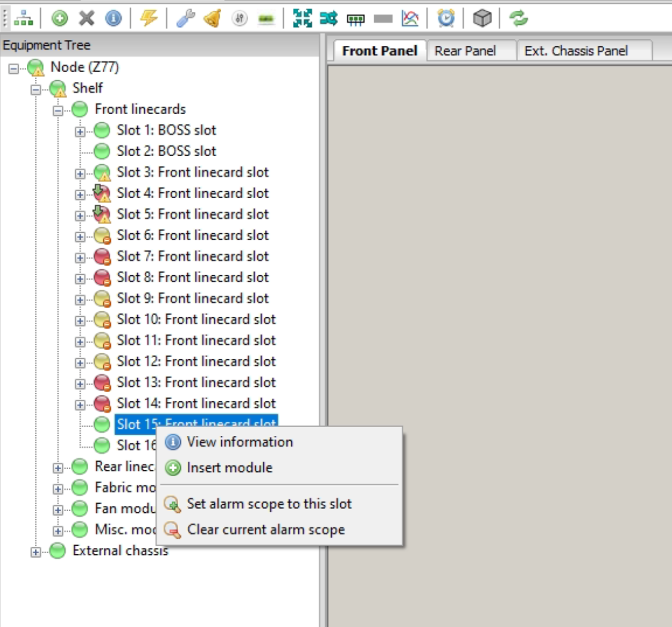This screenshot has width=672, height=627.
Task: Select Slot 12: Front linecard slot
Action: coord(196,361)
